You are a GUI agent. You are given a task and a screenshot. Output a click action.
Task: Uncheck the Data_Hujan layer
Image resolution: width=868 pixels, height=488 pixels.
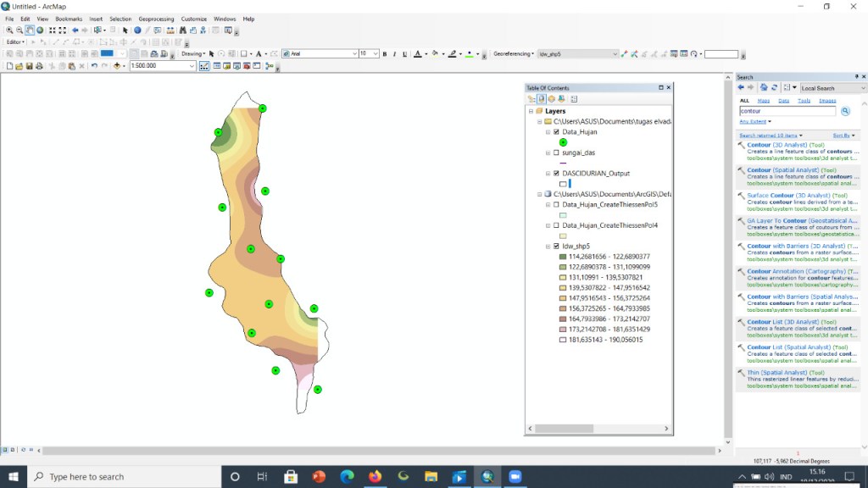click(556, 131)
